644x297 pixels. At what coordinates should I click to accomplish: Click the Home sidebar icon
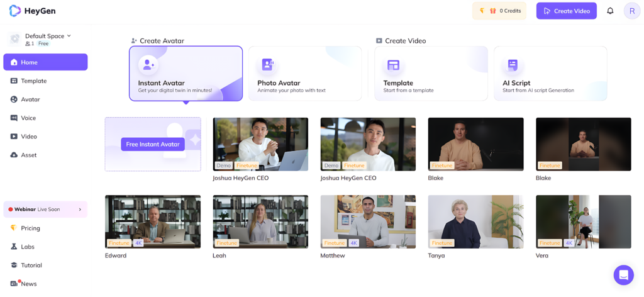(14, 62)
